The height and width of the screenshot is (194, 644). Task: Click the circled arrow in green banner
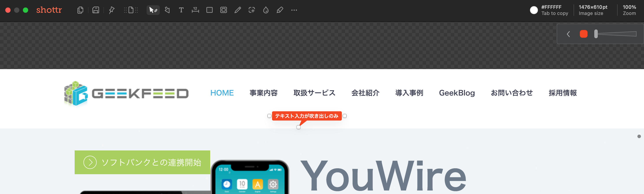coord(90,162)
